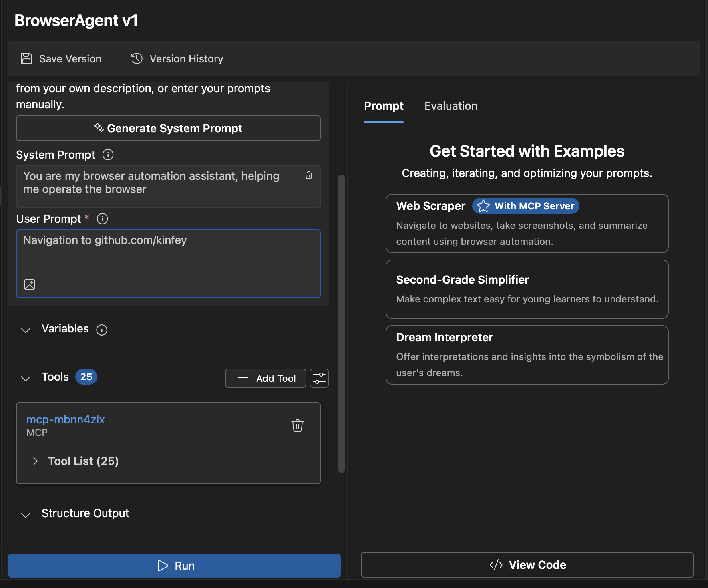Click the Variables section label
This screenshot has width=708, height=588.
pyautogui.click(x=65, y=328)
